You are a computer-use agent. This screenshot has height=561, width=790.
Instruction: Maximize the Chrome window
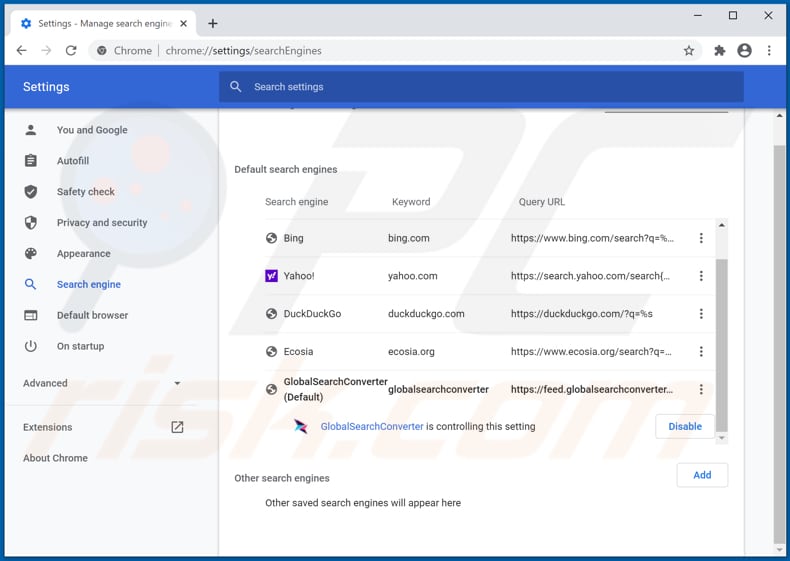pos(733,16)
